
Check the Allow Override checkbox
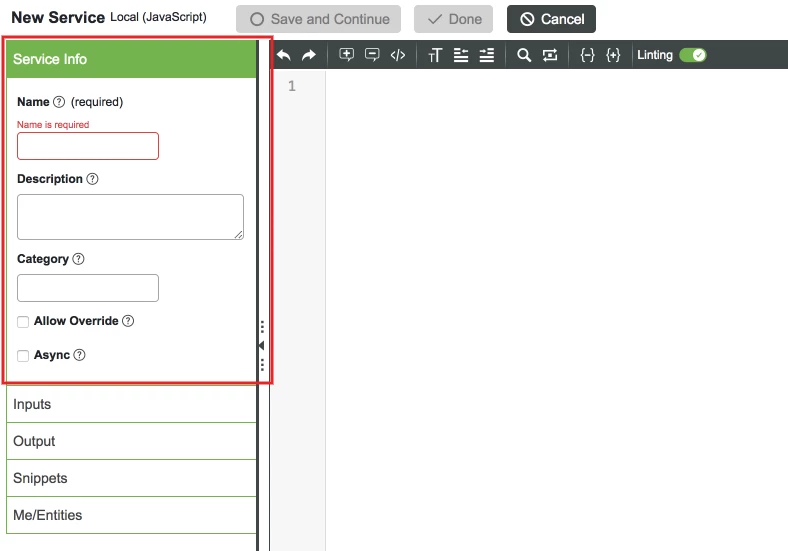click(x=23, y=322)
